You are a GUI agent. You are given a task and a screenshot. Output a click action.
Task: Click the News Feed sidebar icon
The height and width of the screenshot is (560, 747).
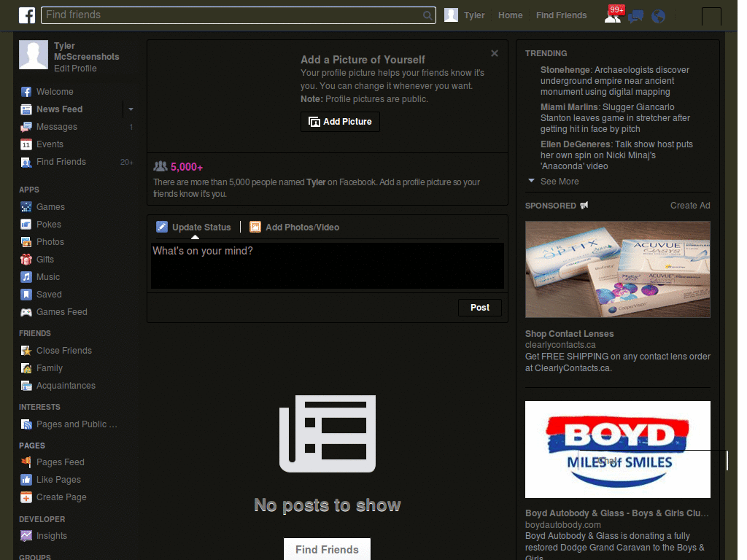26,109
